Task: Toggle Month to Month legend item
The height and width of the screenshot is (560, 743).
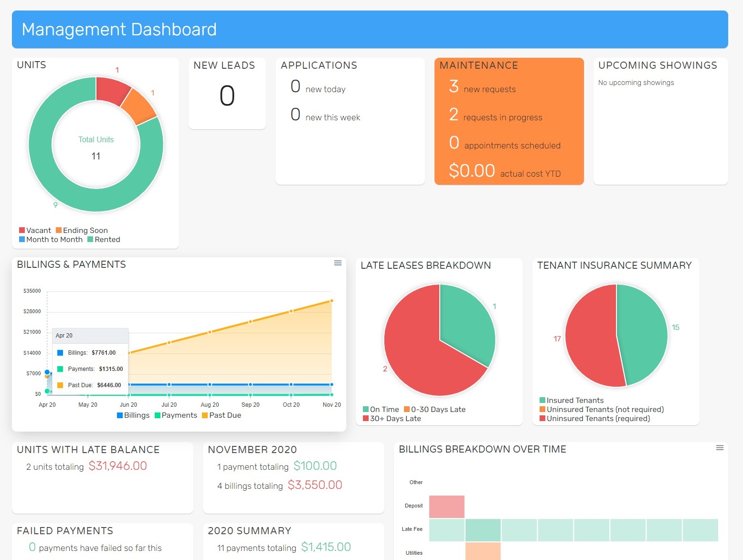Action: pyautogui.click(x=51, y=240)
